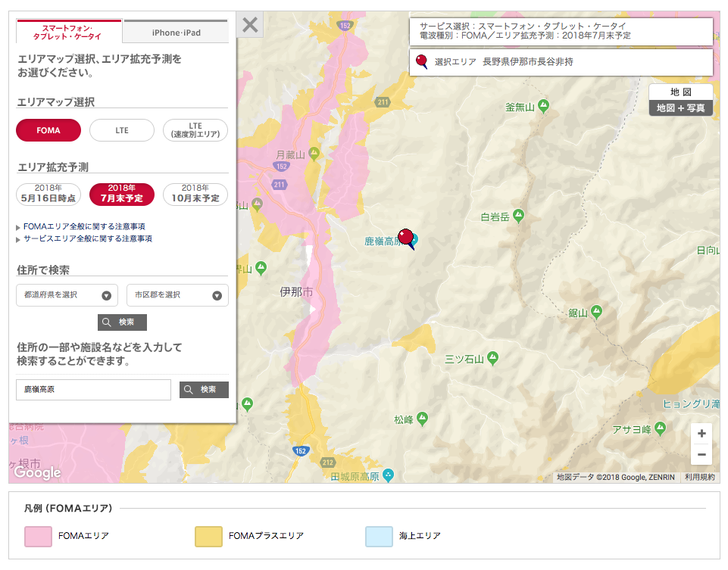Open サービスエリア全般に関する注意事項 link
728x570 pixels.
click(88, 238)
